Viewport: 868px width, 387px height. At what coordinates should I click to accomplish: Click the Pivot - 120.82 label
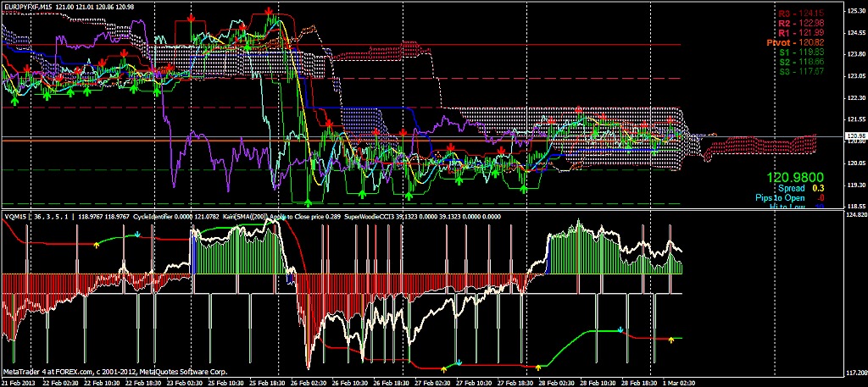point(795,42)
